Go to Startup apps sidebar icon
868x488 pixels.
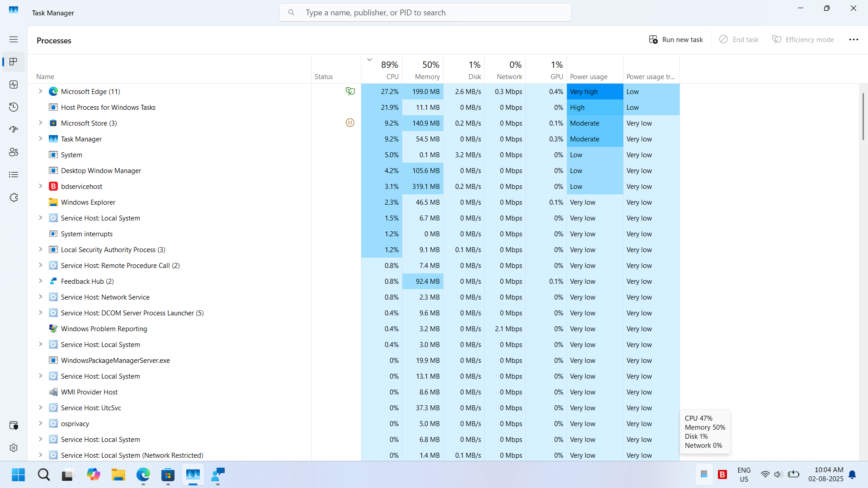click(x=14, y=130)
